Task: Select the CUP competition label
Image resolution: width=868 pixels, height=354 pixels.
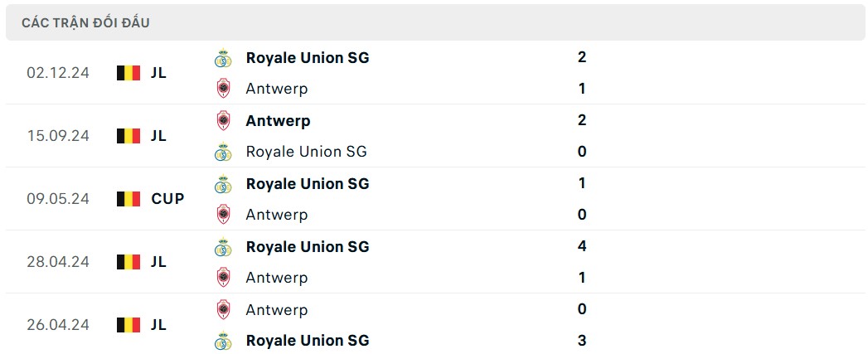Action: (167, 199)
